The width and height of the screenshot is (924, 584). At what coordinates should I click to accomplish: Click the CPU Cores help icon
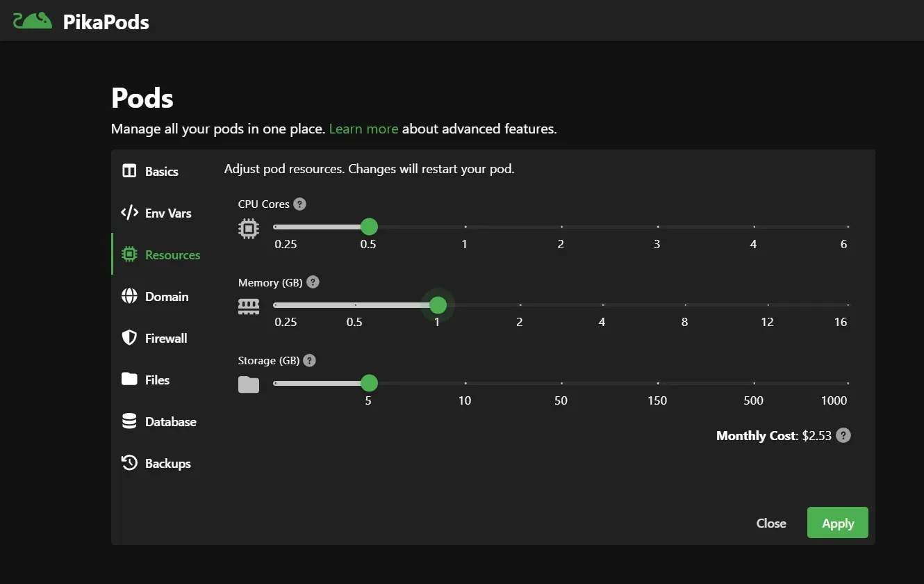(299, 204)
